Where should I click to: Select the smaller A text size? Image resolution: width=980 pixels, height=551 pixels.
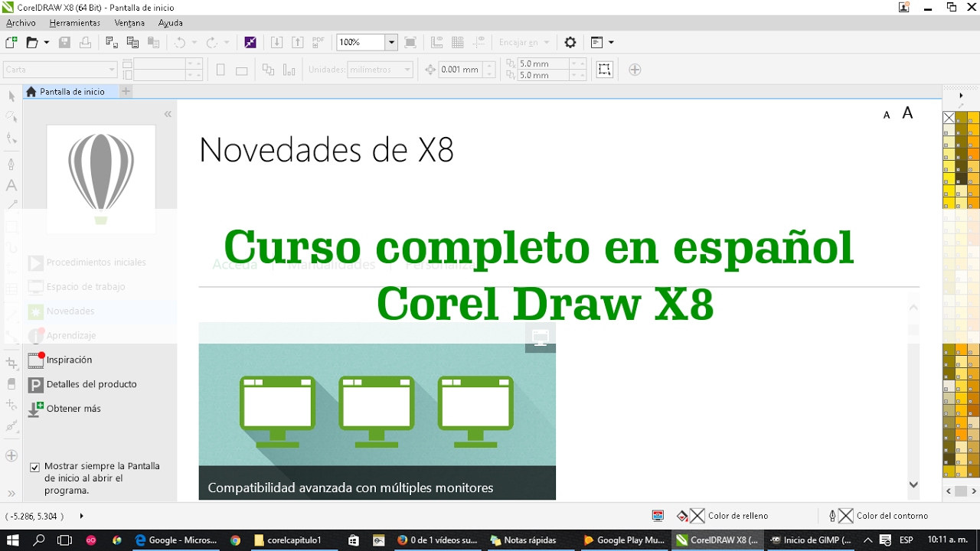(887, 115)
